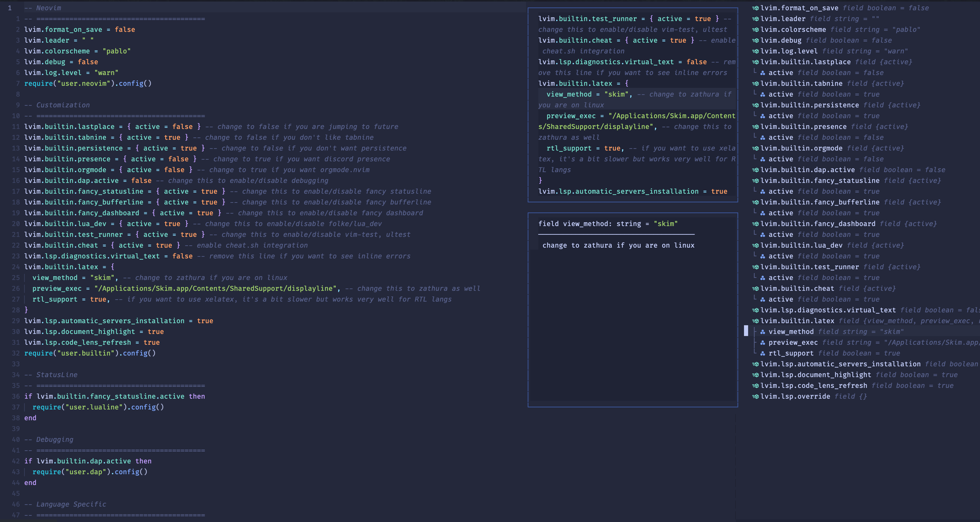Click require("user.neovim").config() on line 7
Image resolution: width=980 pixels, height=522 pixels.
88,83
